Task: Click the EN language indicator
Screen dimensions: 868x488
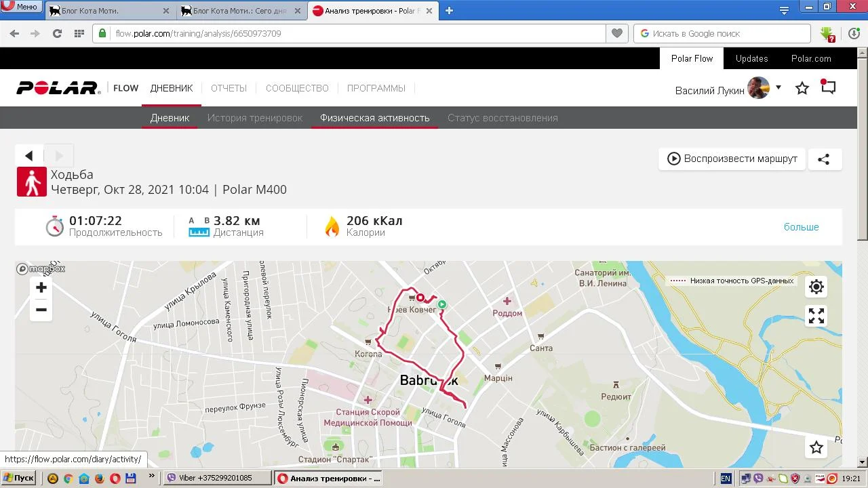Action: point(726,479)
